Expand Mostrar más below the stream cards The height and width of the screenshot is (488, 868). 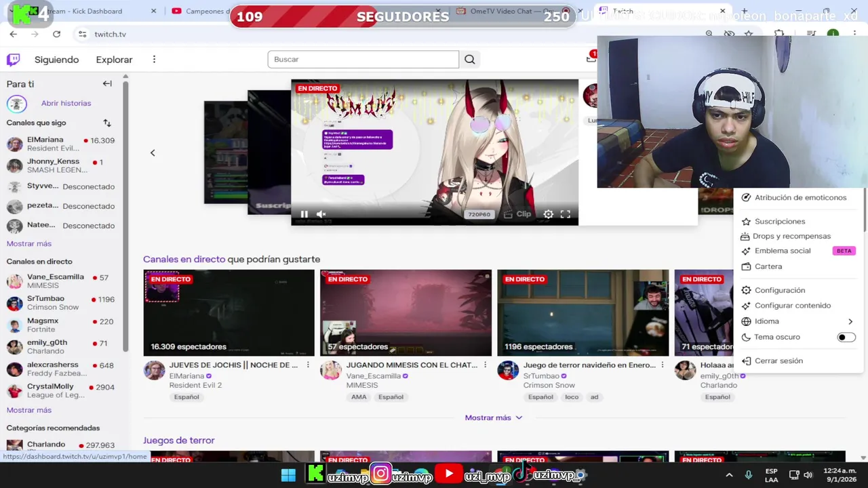[494, 418]
